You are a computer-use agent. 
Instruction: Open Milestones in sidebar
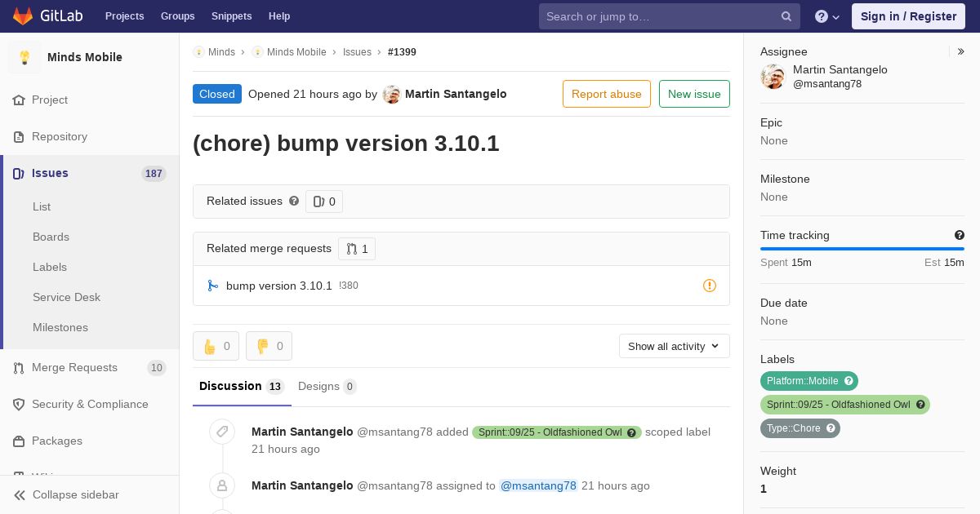tap(60, 327)
